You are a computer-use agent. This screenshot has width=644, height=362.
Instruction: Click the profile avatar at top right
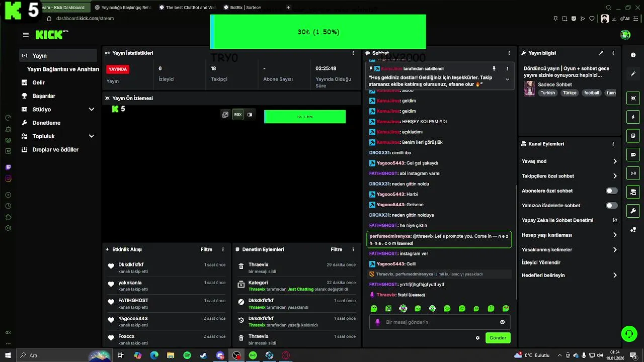click(x=625, y=35)
